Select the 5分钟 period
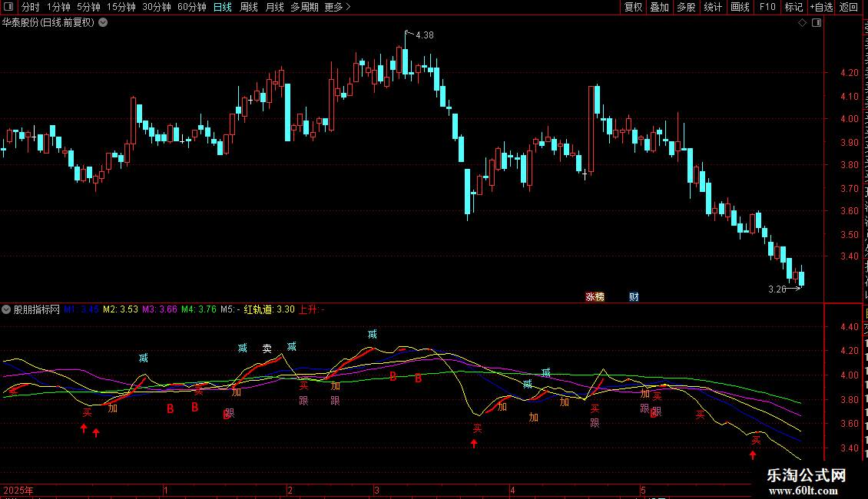The height and width of the screenshot is (499, 868). click(88, 7)
